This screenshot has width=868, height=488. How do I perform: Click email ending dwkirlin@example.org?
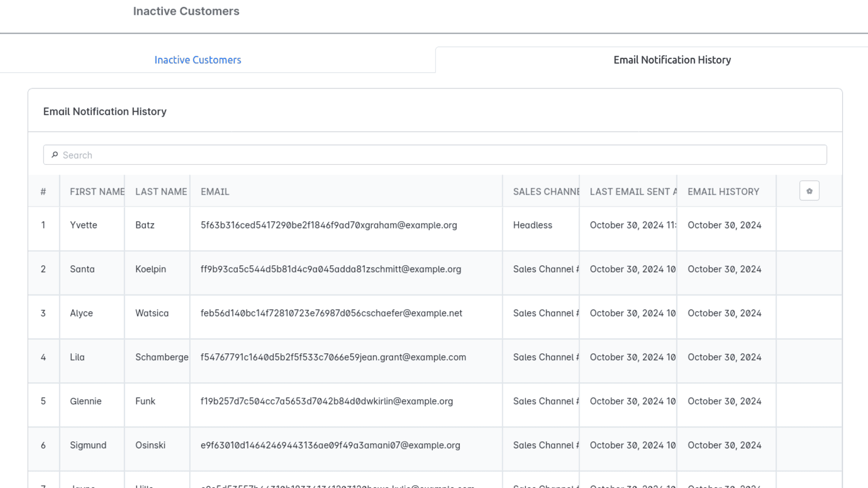point(327,401)
